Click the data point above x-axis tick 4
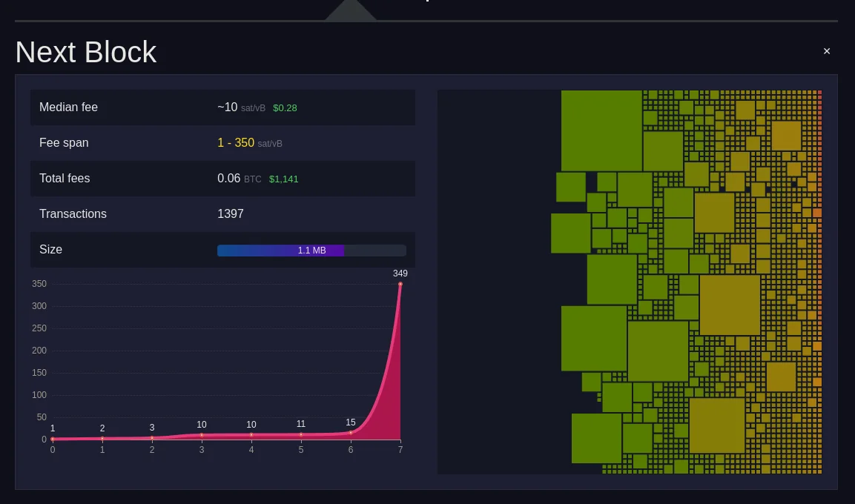The image size is (855, 504). [251, 435]
